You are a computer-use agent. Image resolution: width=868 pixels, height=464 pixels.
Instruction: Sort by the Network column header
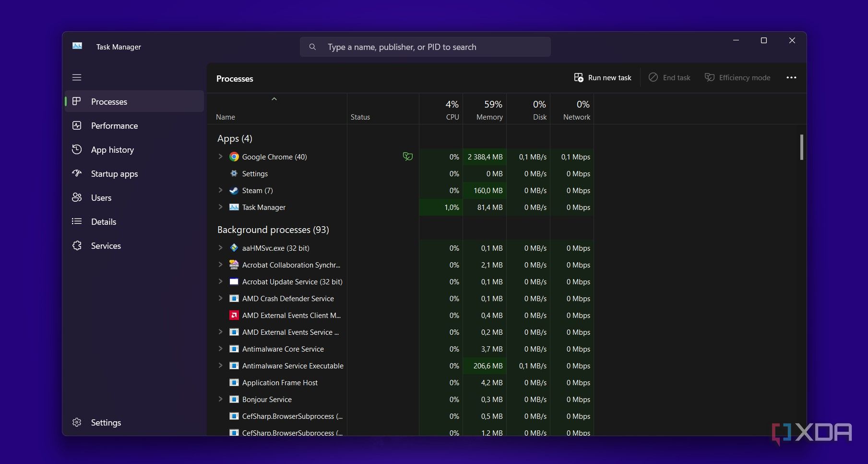coord(572,110)
